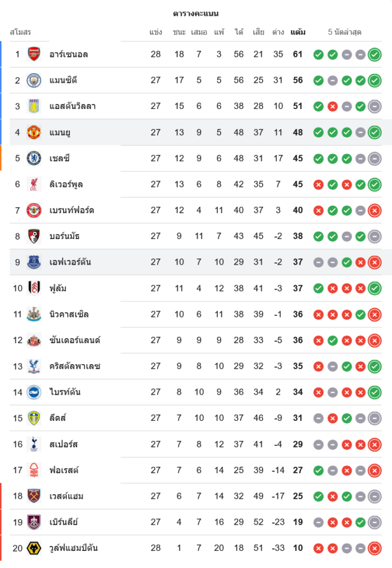392x568 pixels.
Task: Click Aston Villa's only red loss icon
Action: pyautogui.click(x=332, y=106)
